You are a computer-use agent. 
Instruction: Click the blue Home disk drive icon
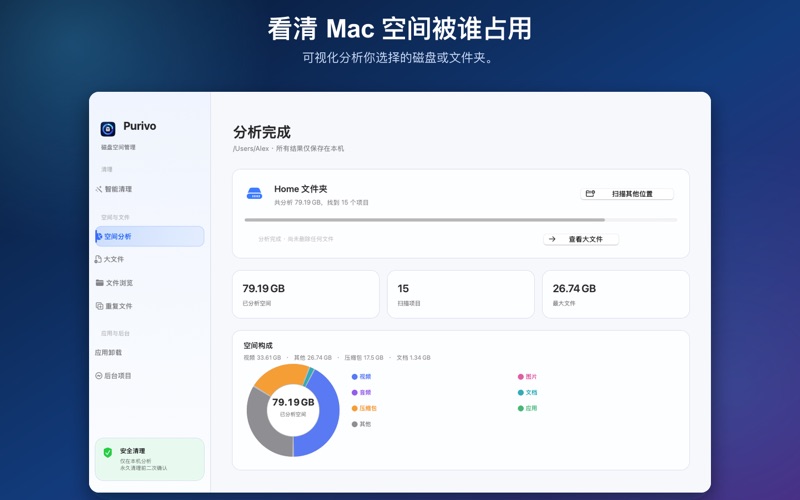(x=254, y=193)
